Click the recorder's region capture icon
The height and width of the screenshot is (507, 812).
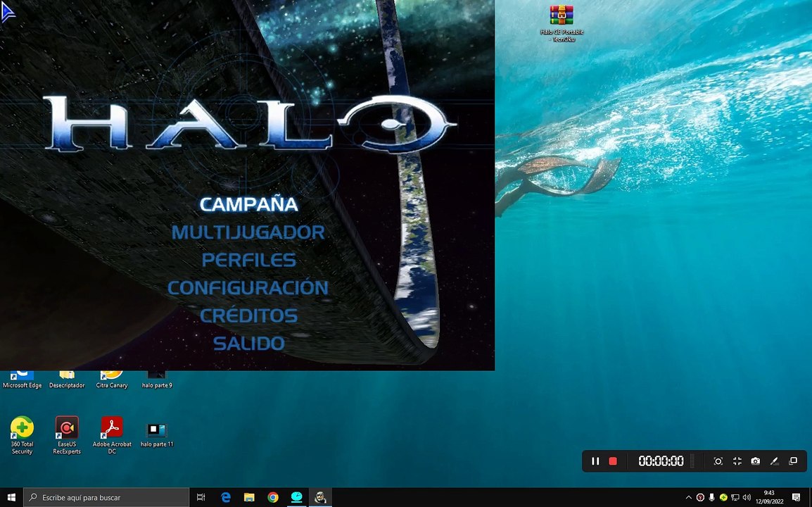tap(718, 461)
